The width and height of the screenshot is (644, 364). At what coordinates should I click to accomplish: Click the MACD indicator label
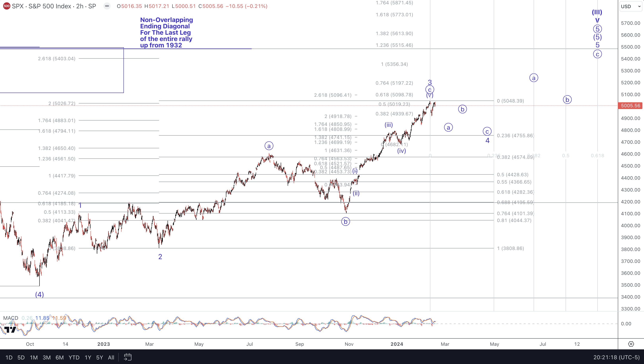(11, 318)
